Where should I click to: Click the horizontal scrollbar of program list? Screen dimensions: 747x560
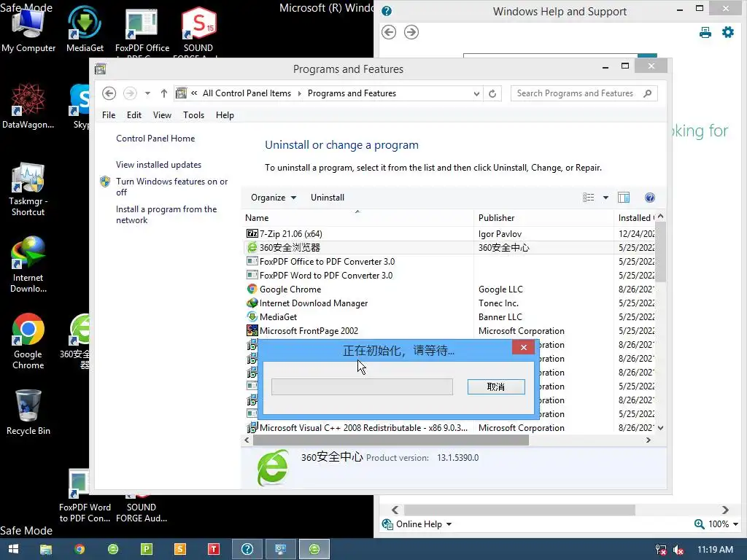pos(391,440)
